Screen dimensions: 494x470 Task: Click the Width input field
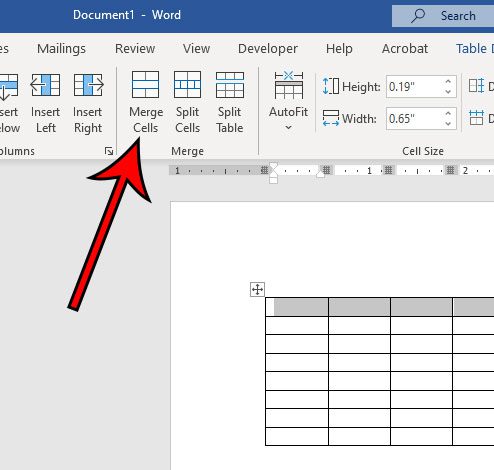[x=415, y=118]
